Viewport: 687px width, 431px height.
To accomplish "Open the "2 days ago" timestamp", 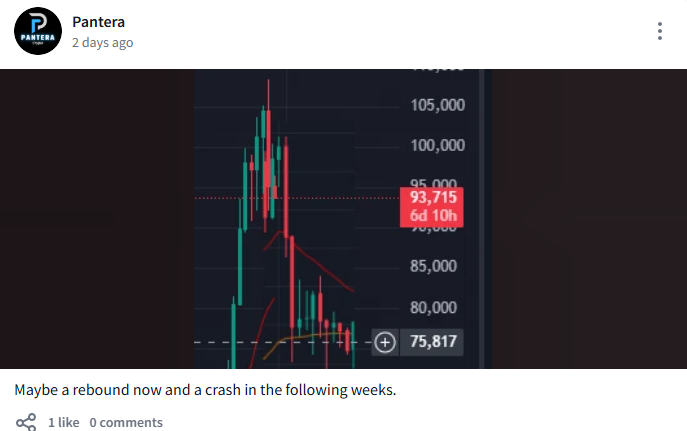I will pyautogui.click(x=103, y=42).
